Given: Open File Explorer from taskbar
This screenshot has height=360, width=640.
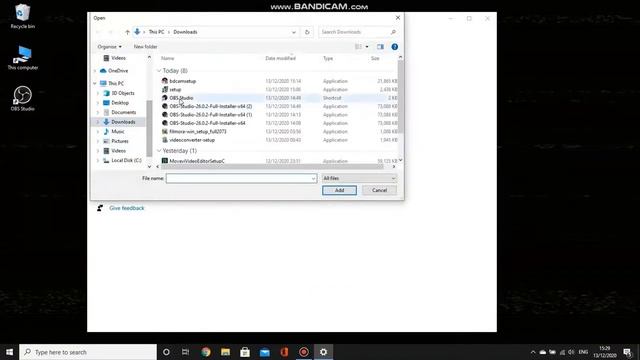Looking at the screenshot, I should pyautogui.click(x=225, y=352).
